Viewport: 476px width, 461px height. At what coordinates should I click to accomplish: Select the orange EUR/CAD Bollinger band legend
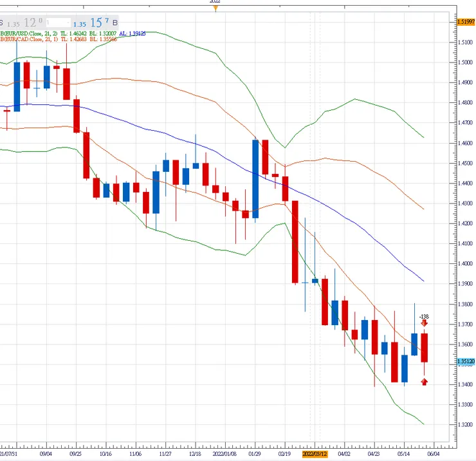tap(29, 39)
